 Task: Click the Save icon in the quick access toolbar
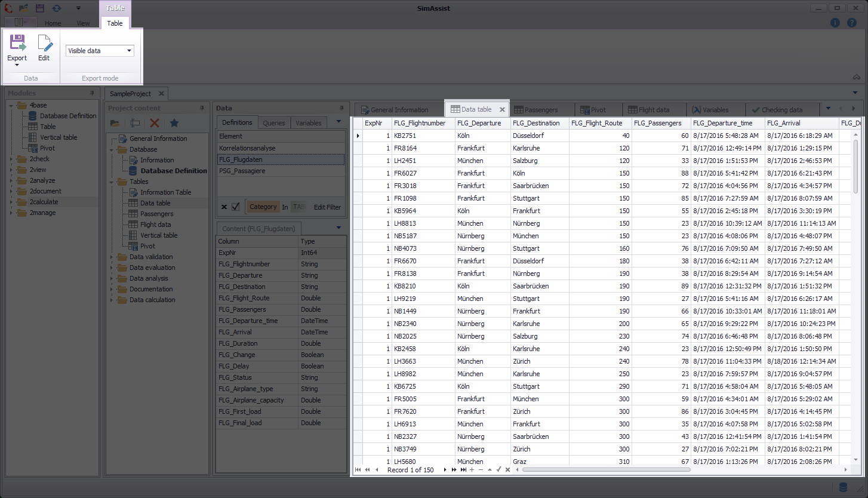click(39, 8)
